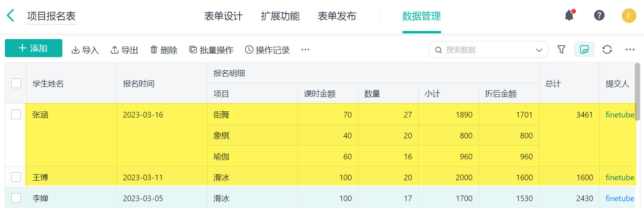The width and height of the screenshot is (644, 208).
Task: Open the far-right more options menu
Action: click(630, 49)
